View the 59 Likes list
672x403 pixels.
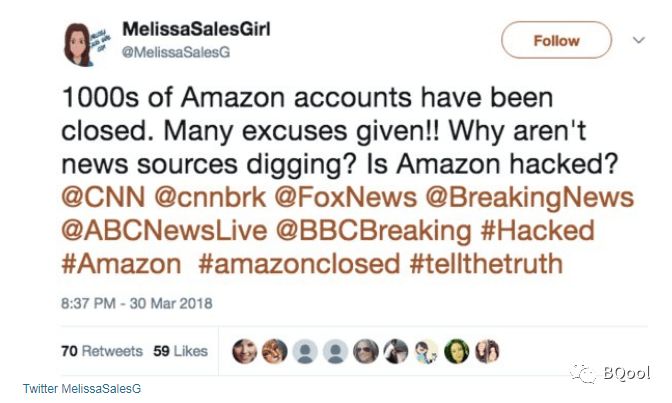(x=181, y=350)
